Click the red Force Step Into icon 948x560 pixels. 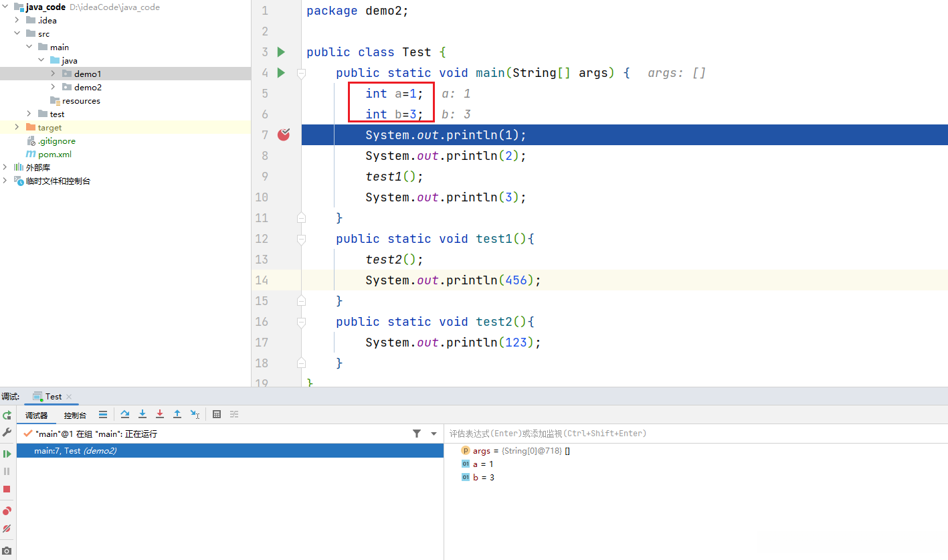160,415
